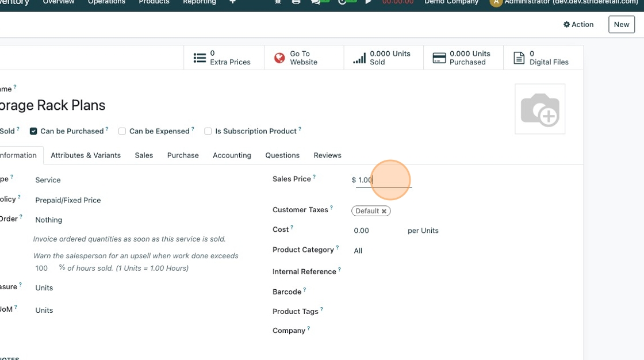Toggle the Can be Purchased checkbox
This screenshot has height=360, width=644.
(x=33, y=131)
